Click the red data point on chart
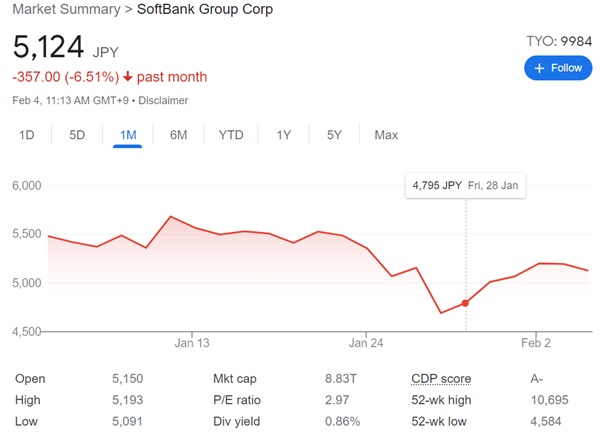 tap(465, 303)
